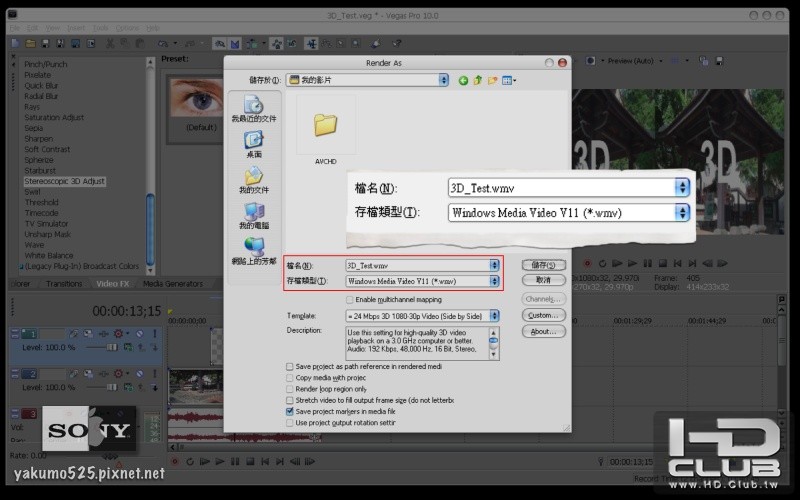Click Copy Snapshot icon in preview window

coord(704,61)
